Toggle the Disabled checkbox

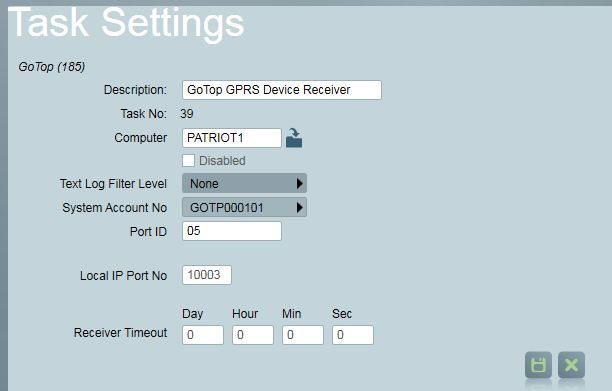point(189,160)
